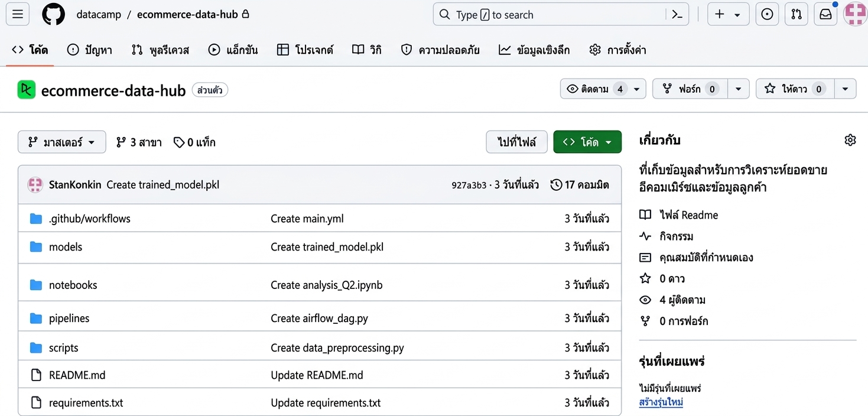The width and height of the screenshot is (868, 416).
Task: Click the 'Update README.md' commit message
Action: click(317, 375)
